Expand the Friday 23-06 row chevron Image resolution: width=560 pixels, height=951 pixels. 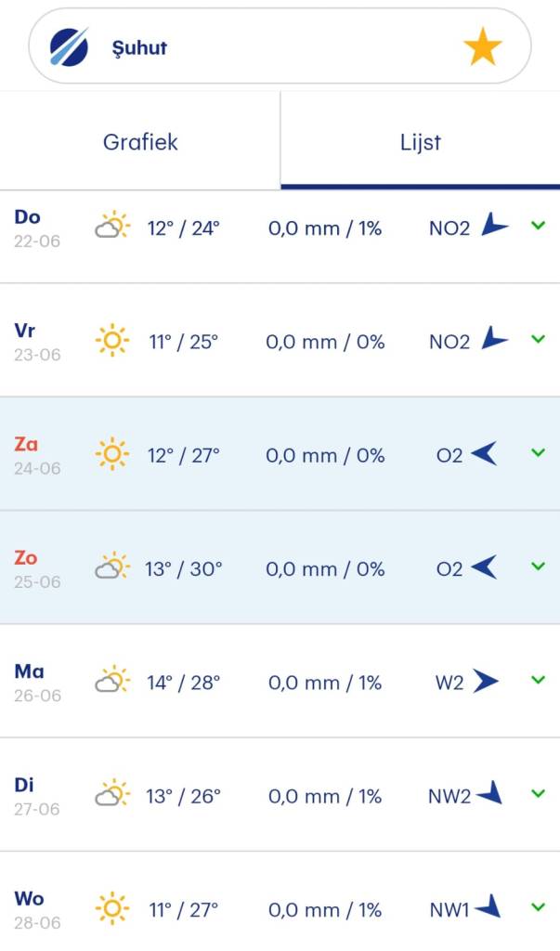(538, 340)
